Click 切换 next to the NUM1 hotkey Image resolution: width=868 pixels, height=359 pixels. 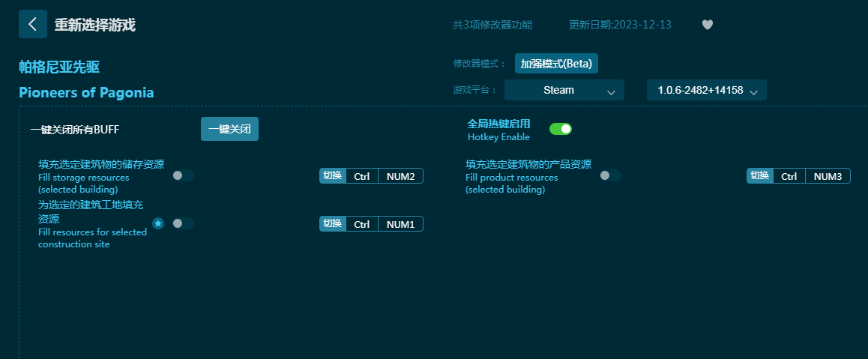pos(332,224)
